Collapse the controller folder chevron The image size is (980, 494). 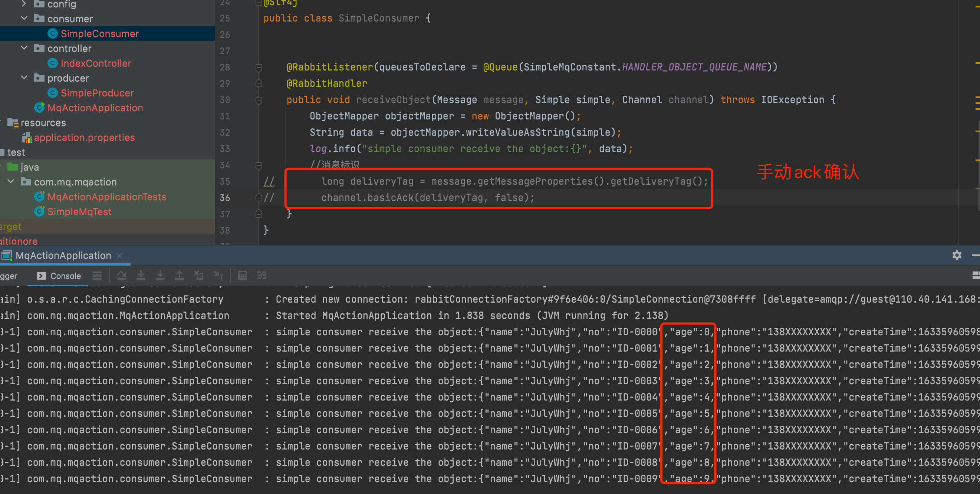click(24, 48)
